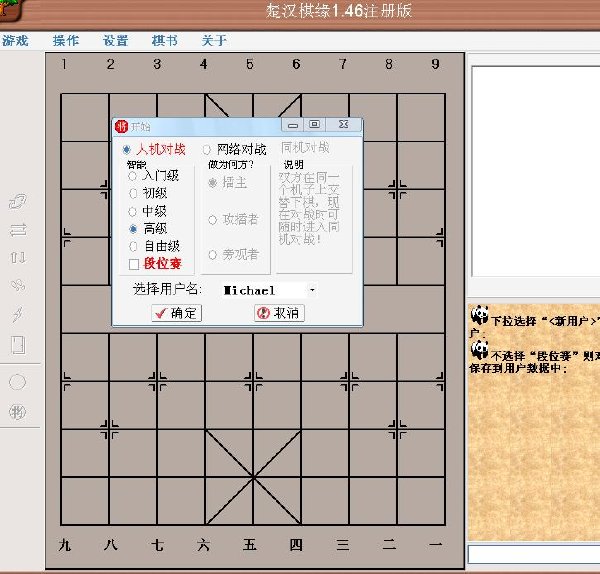Choose 初级 difficulty level

[x=133, y=193]
